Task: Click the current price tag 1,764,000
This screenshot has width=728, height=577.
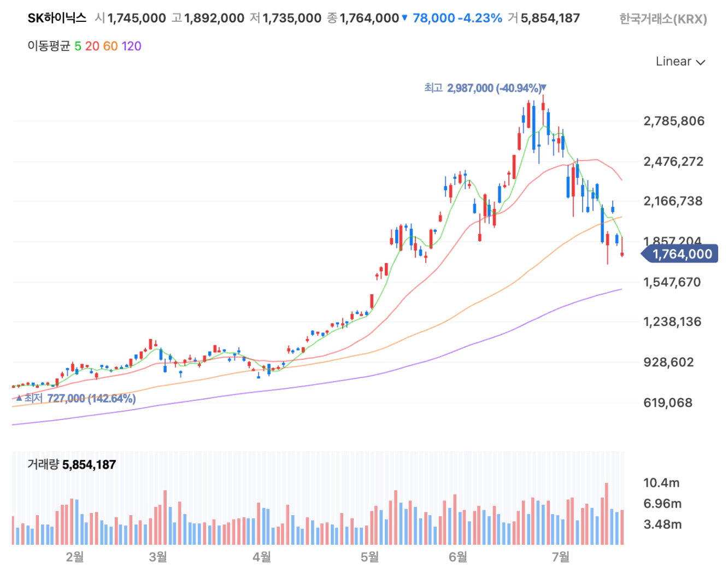Action: [679, 254]
